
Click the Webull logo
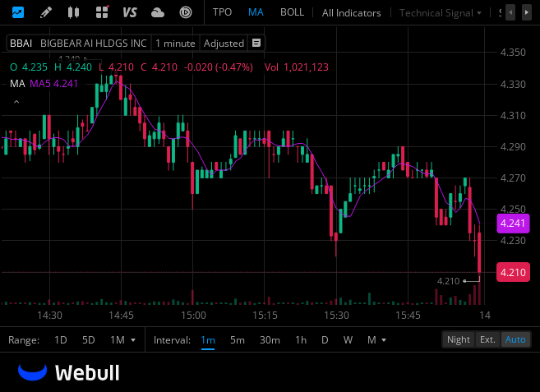click(x=69, y=372)
